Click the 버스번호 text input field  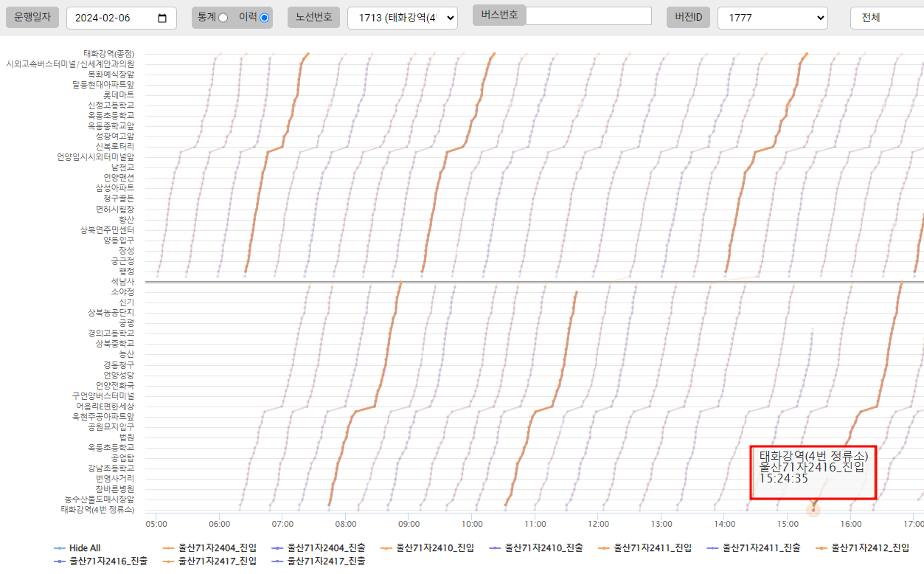click(588, 15)
